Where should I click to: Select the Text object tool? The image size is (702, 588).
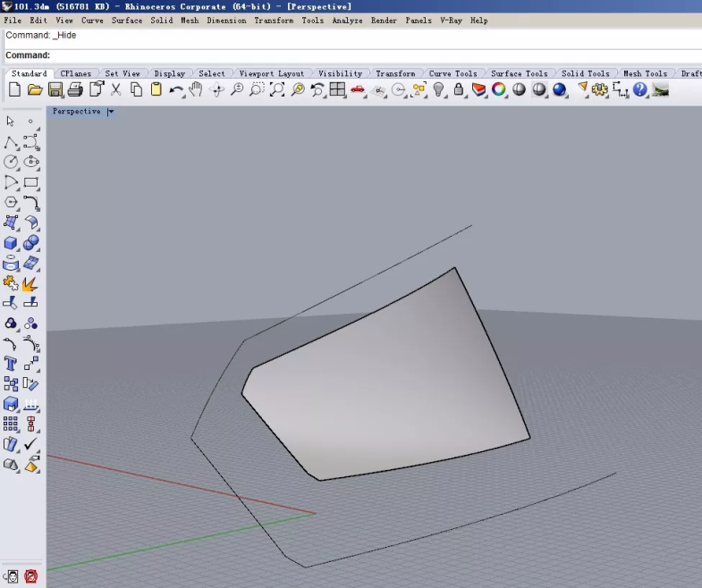[x=11, y=364]
